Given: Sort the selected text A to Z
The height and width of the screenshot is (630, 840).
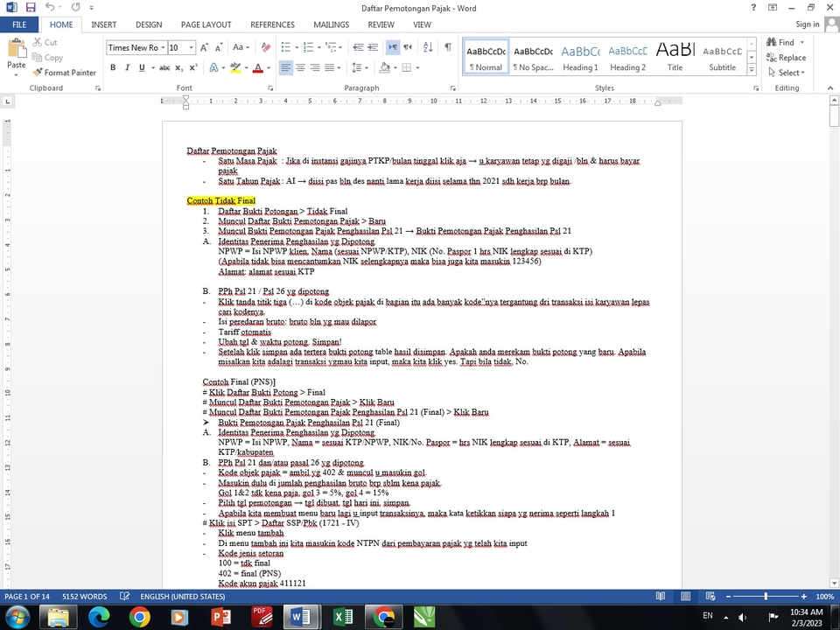Looking at the screenshot, I should (428, 47).
